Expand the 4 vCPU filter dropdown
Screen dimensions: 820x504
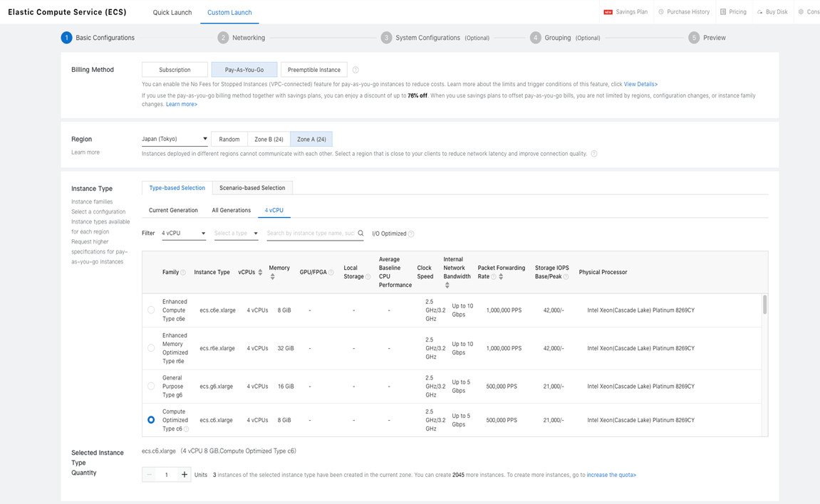(x=183, y=233)
